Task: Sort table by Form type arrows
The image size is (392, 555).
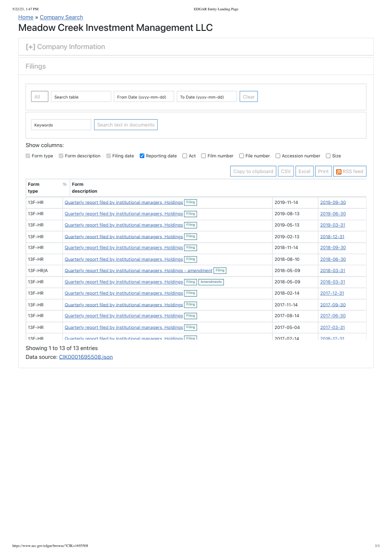Action: [65, 184]
